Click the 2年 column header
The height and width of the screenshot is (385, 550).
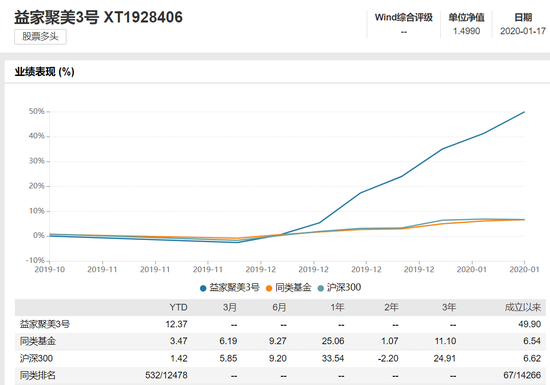point(391,308)
